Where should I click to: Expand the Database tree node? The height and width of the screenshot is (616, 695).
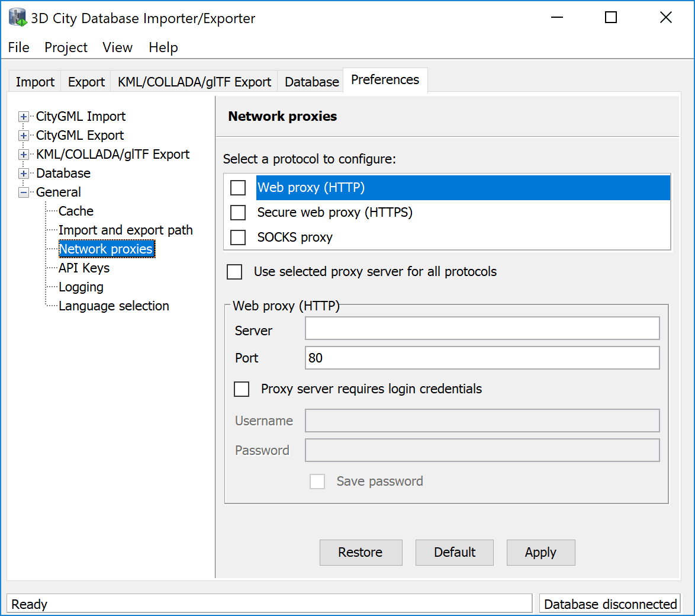point(23,173)
